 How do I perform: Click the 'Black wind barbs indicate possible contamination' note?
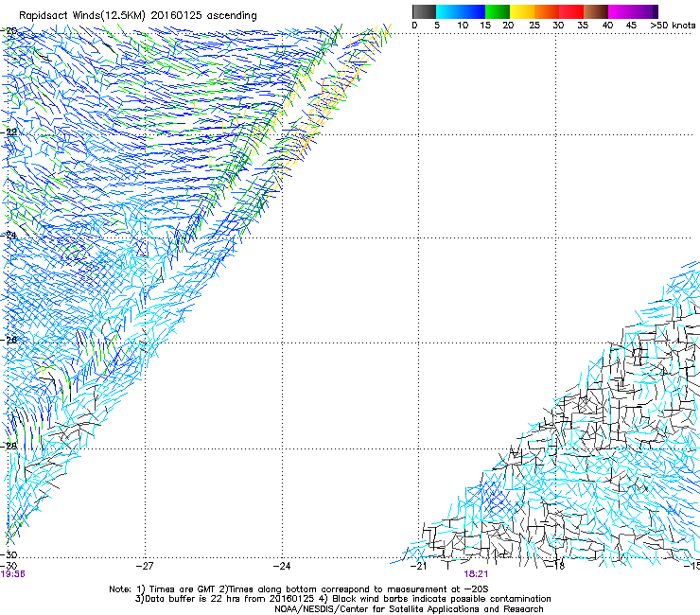pos(442,599)
